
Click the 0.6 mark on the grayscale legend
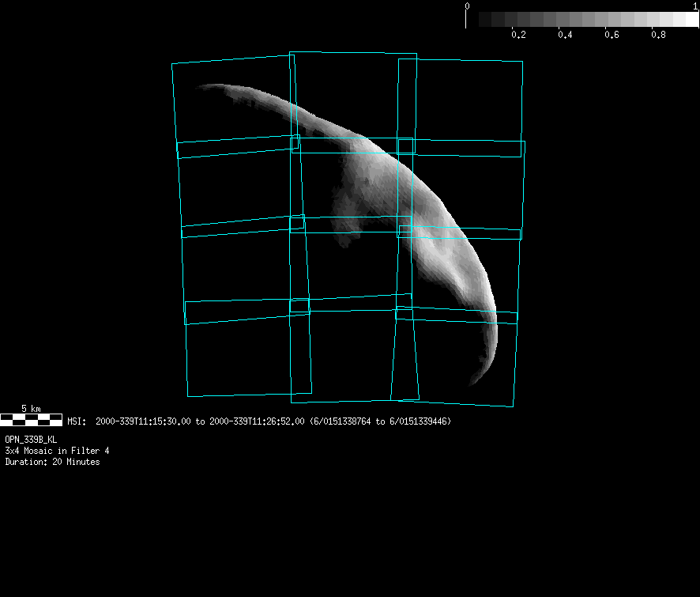(612, 35)
